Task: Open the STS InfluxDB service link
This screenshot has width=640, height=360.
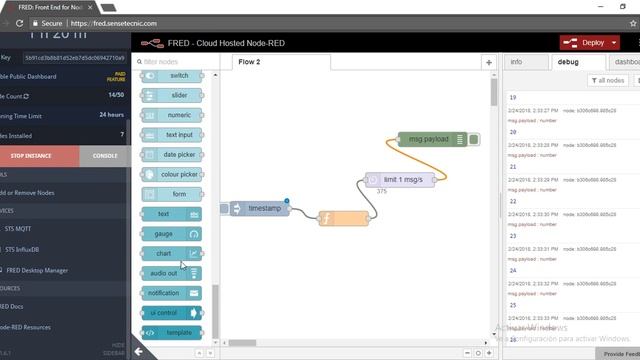Action: [21, 249]
